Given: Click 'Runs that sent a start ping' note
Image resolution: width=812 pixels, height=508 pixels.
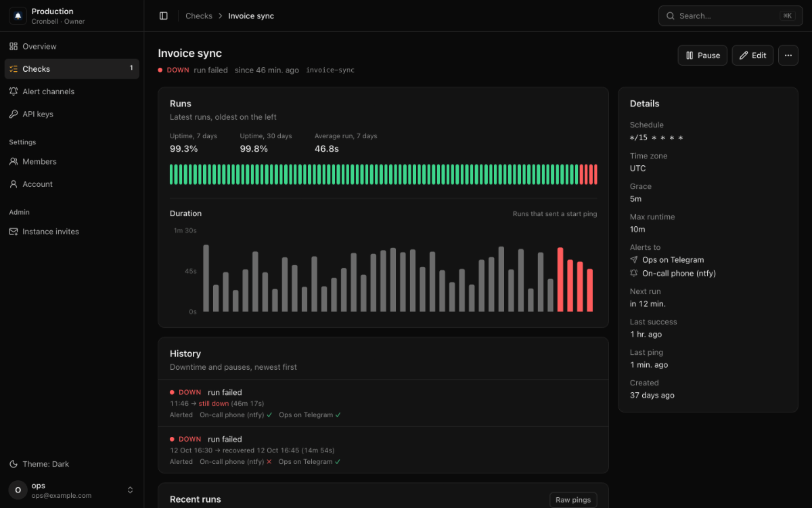Looking at the screenshot, I should [555, 213].
